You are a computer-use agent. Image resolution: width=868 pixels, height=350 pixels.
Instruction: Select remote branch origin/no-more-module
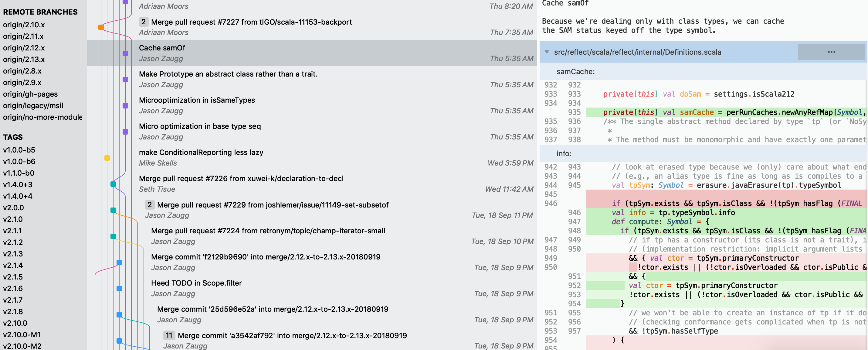point(42,117)
